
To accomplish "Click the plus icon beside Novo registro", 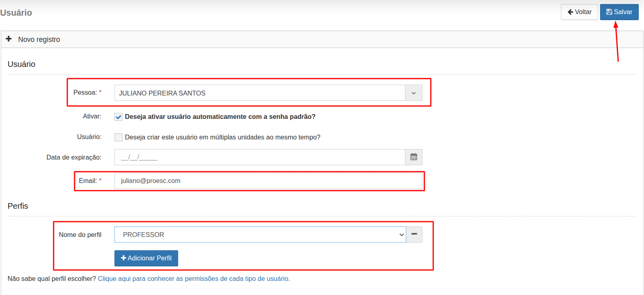I will pos(9,39).
